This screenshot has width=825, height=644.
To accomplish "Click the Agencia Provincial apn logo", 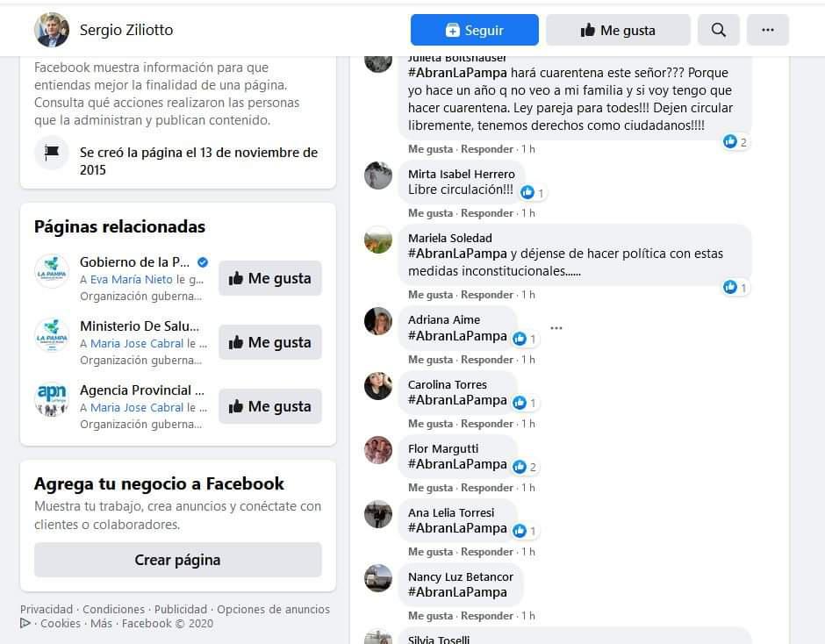I will 52,399.
